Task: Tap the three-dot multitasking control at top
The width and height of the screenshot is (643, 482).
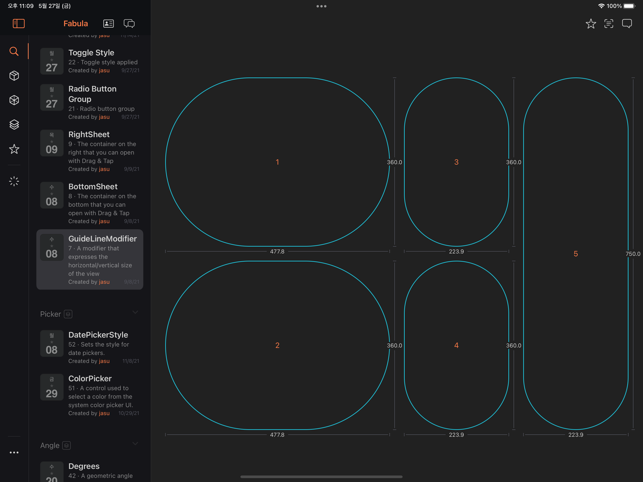Action: [x=321, y=6]
